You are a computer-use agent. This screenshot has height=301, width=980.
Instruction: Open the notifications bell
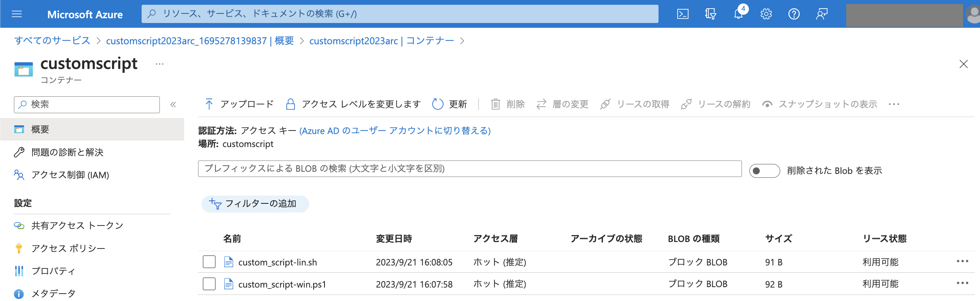click(x=738, y=14)
